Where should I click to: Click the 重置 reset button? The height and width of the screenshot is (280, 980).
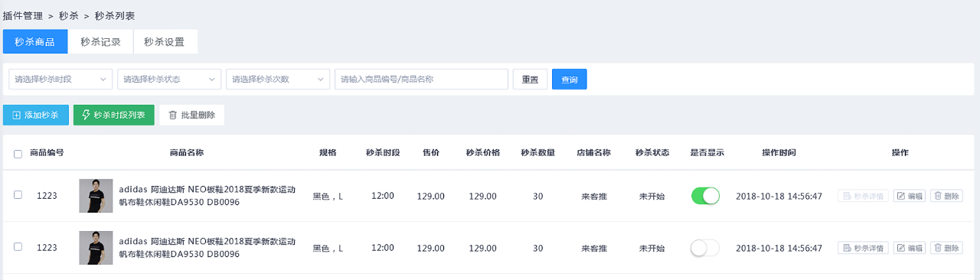[530, 80]
